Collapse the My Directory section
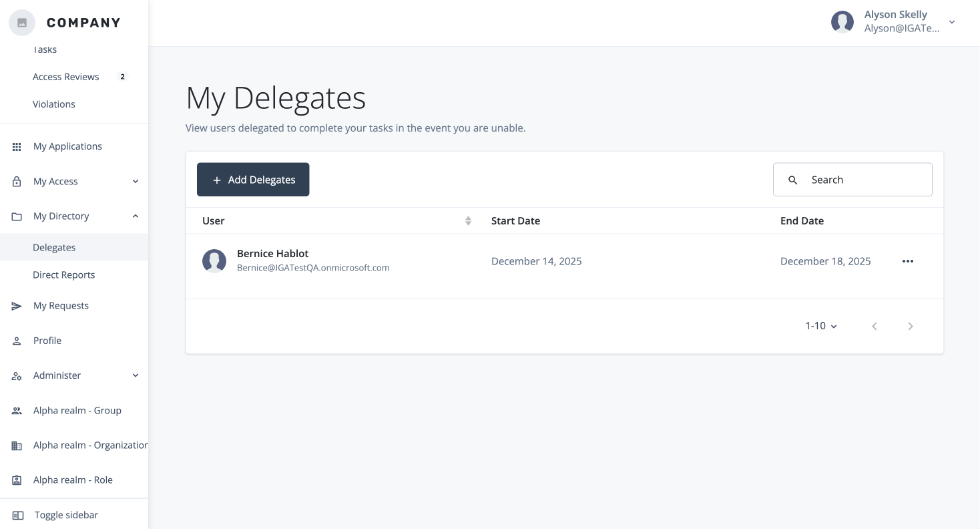The width and height of the screenshot is (980, 529). [136, 216]
